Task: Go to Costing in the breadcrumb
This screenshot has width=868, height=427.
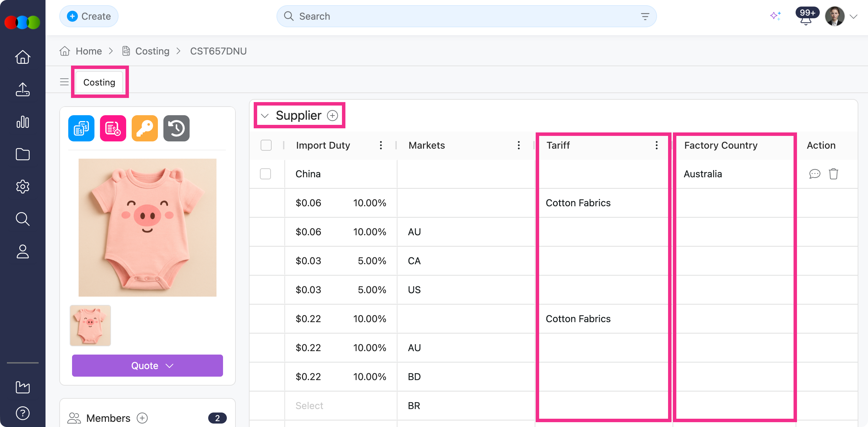Action: [152, 51]
